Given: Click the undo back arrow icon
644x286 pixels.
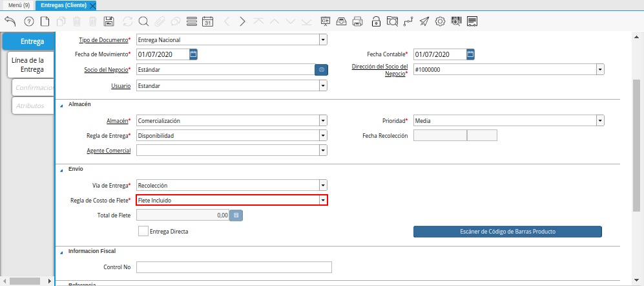Looking at the screenshot, I should 10,21.
